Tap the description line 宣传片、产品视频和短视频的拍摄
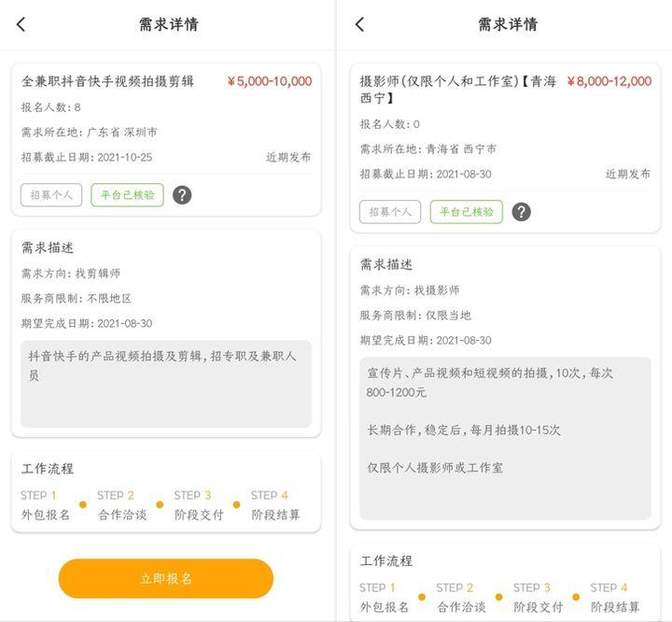The width and height of the screenshot is (672, 622). [490, 383]
